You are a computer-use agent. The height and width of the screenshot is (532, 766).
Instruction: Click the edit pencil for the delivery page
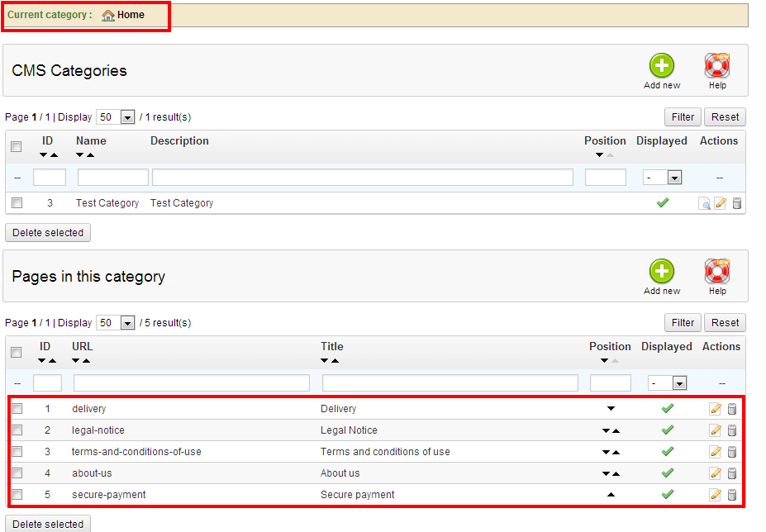pos(716,409)
